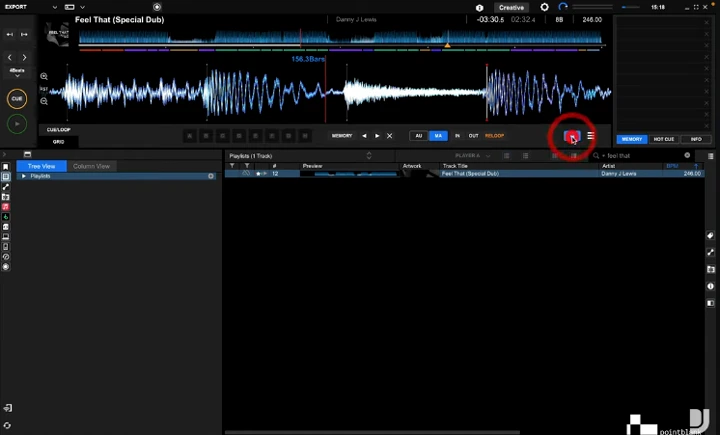Enable RELOOP on the deck
720x435 pixels.
(x=494, y=136)
